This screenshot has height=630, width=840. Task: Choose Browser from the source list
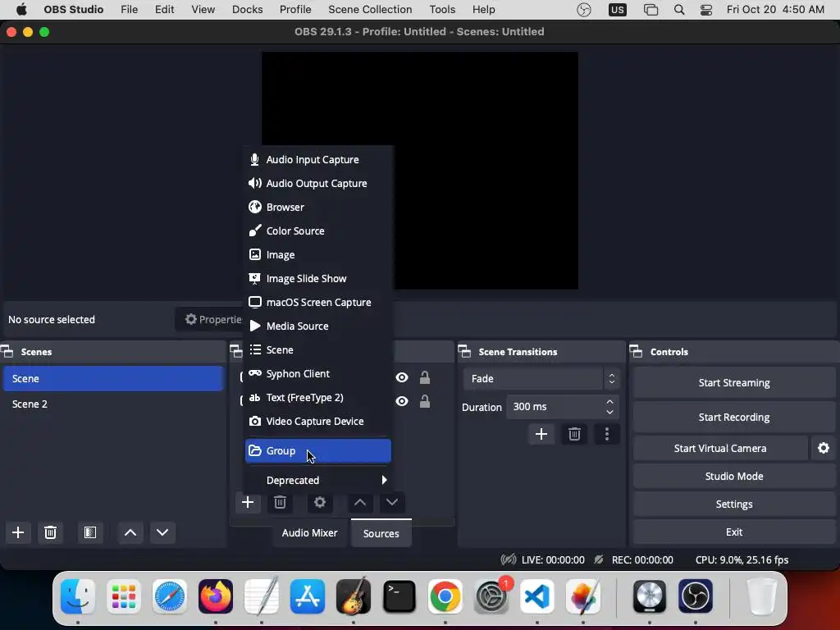317,207
